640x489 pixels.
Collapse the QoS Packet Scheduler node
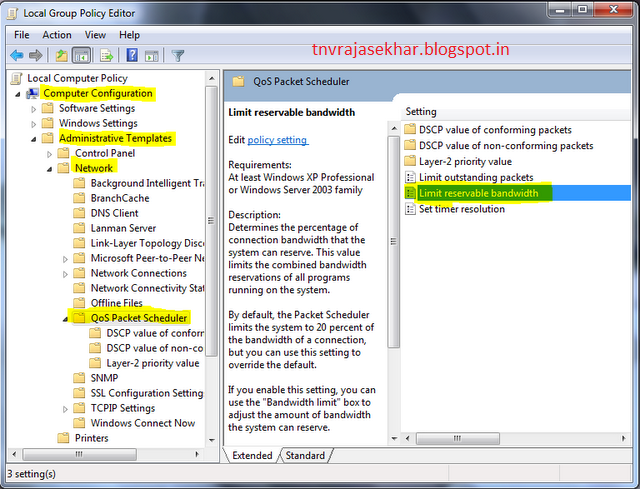65,319
